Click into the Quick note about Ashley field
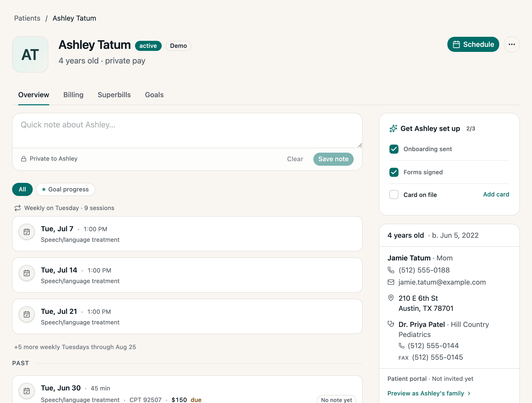Viewport: 532px width, 403px height. 187,130
